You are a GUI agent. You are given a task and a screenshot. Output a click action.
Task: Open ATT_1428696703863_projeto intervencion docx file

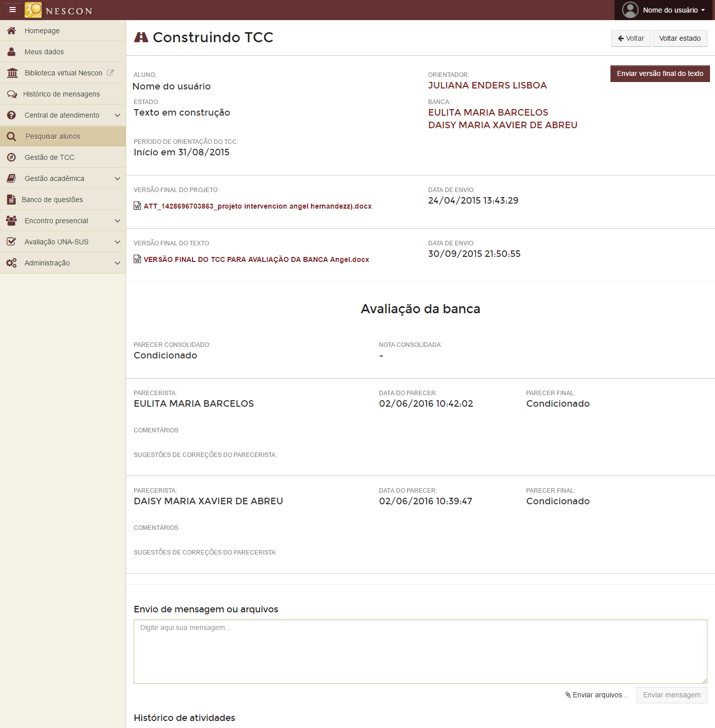pyautogui.click(x=257, y=206)
